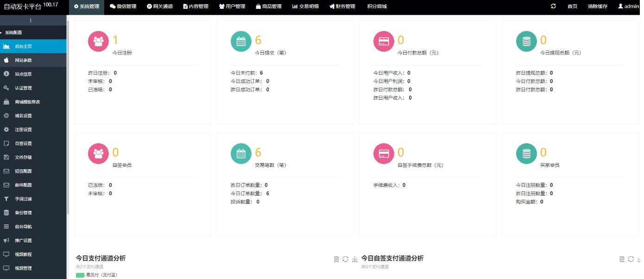Image resolution: width=644 pixels, height=279 pixels.
Task: Click the gear icon beside 注册设置
Action: pos(6,130)
